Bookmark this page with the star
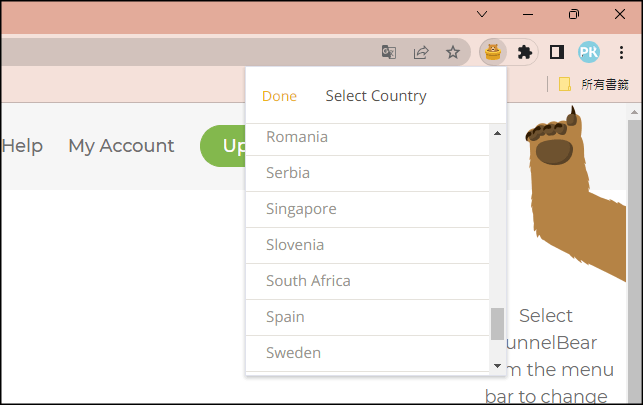 tap(453, 52)
